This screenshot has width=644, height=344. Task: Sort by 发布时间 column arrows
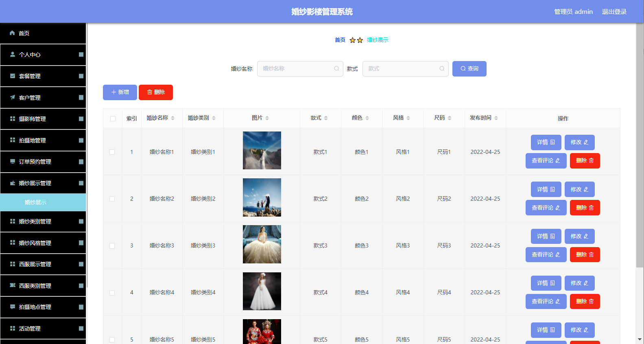496,118
